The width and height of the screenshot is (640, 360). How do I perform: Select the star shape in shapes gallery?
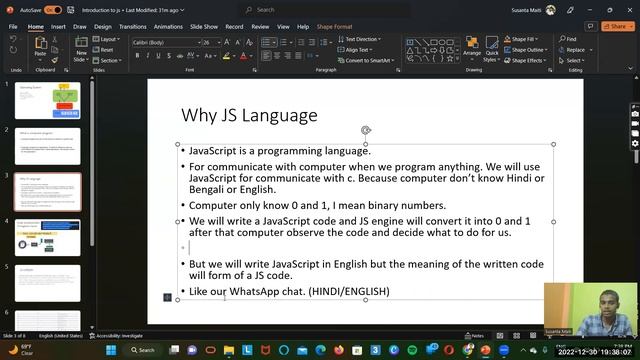pos(449,59)
